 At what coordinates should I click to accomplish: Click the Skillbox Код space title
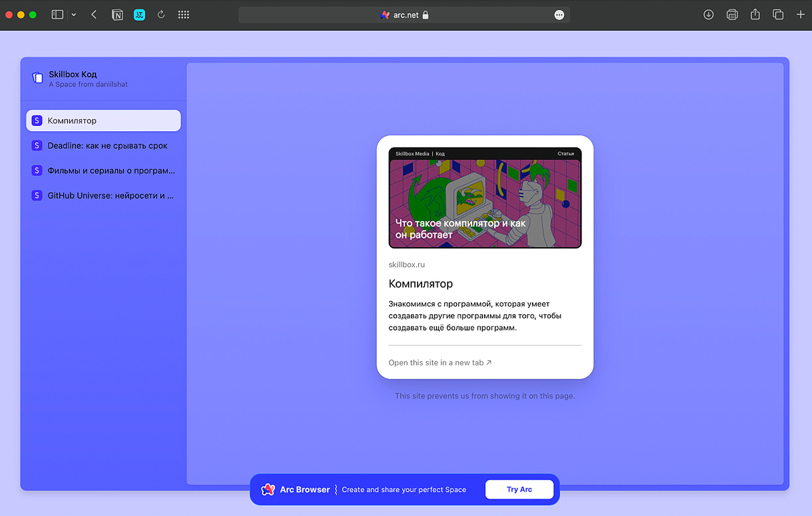[x=73, y=74]
